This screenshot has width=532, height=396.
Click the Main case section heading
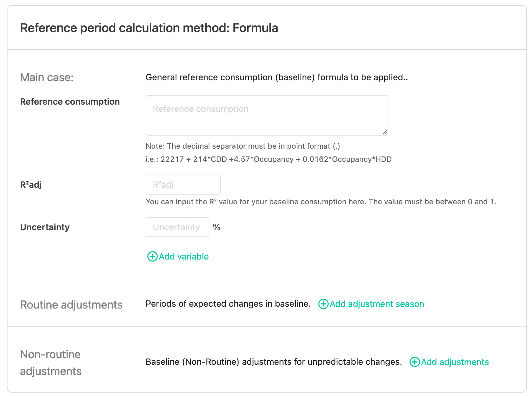47,77
